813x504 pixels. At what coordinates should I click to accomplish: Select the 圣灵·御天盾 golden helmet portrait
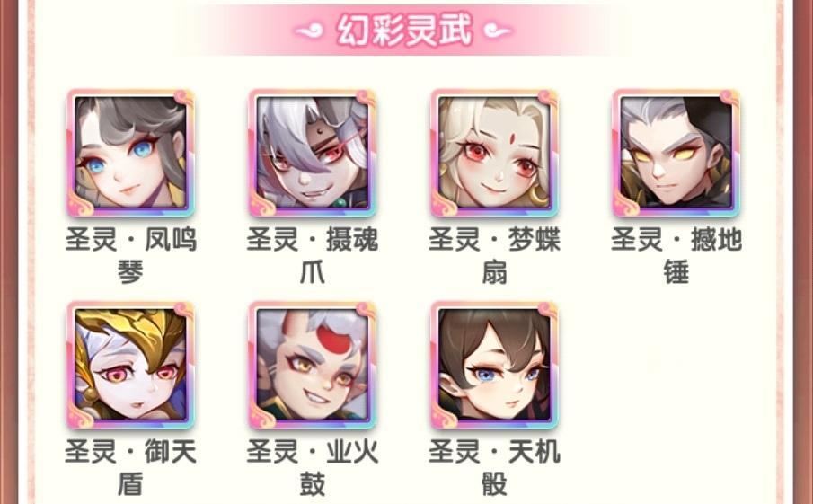pos(130,365)
